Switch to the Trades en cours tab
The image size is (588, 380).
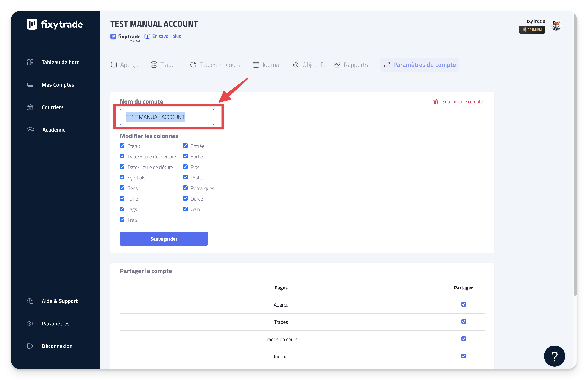(215, 65)
